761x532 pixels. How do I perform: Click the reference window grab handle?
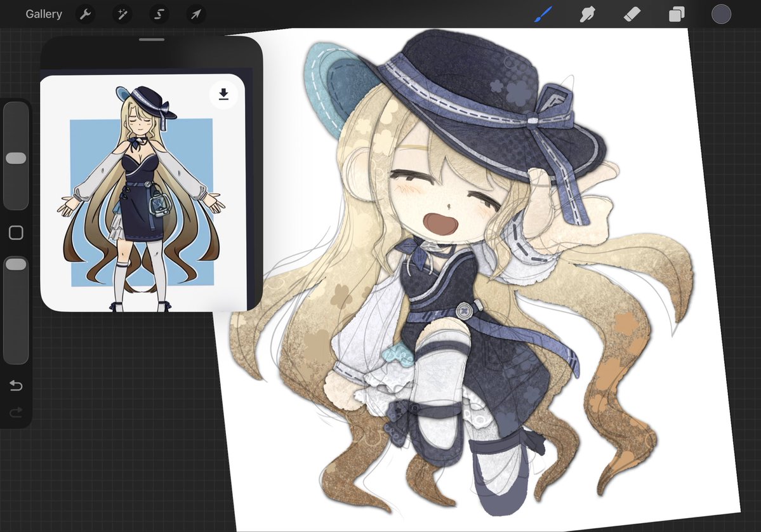coord(152,40)
